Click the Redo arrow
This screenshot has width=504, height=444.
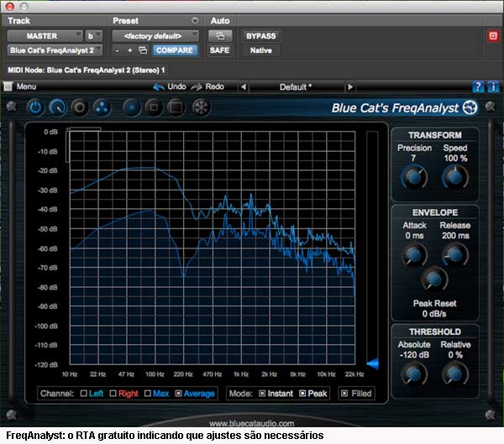click(197, 86)
